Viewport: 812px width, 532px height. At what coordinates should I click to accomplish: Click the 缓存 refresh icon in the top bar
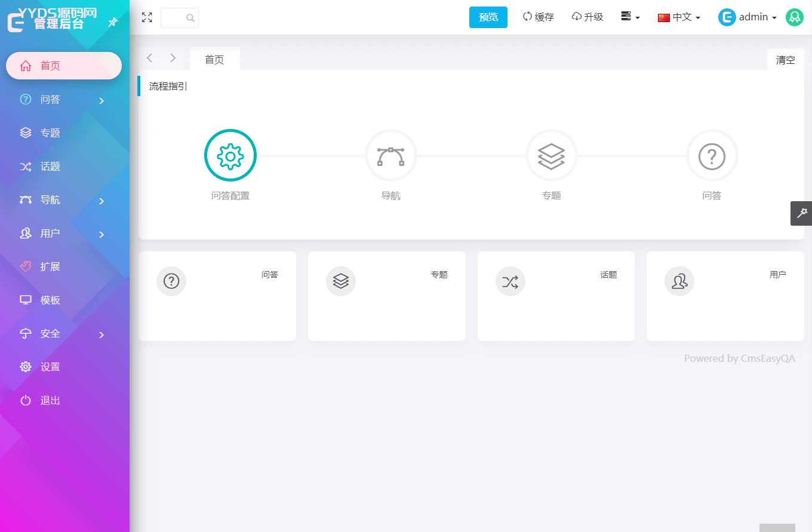point(527,17)
